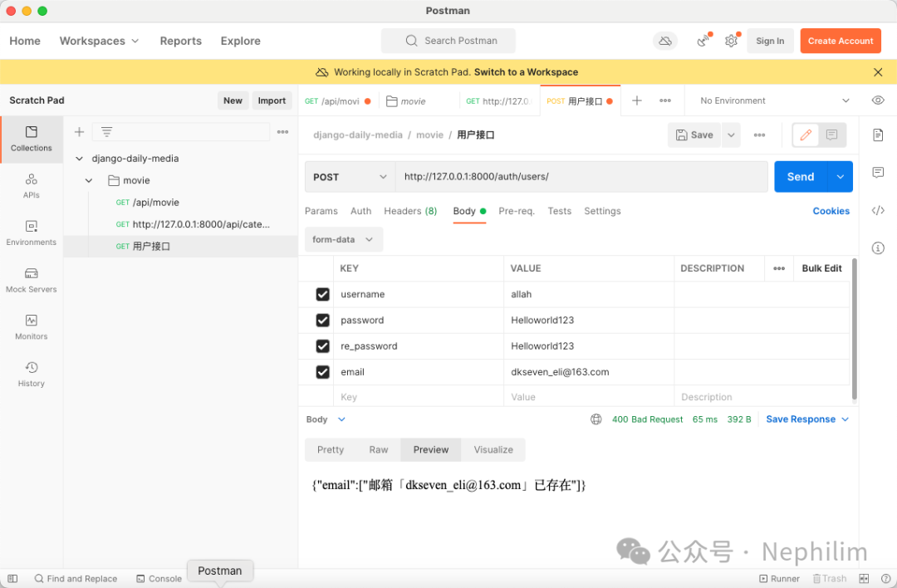Open the History sidebar panel
This screenshot has height=588, width=897.
tap(31, 374)
